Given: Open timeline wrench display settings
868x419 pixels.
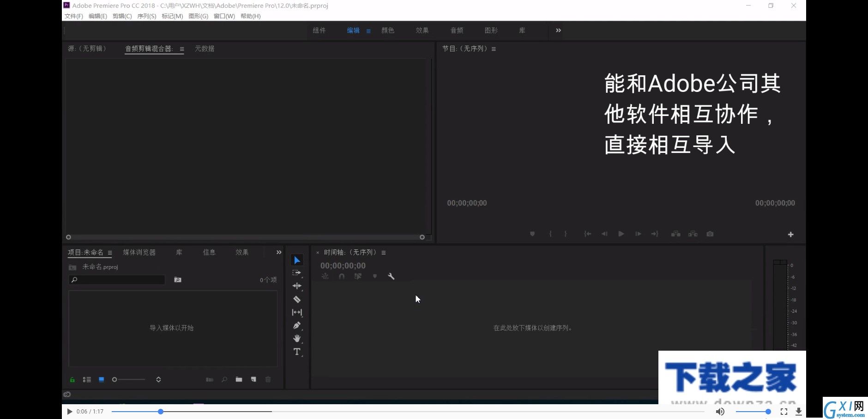Looking at the screenshot, I should (x=391, y=276).
